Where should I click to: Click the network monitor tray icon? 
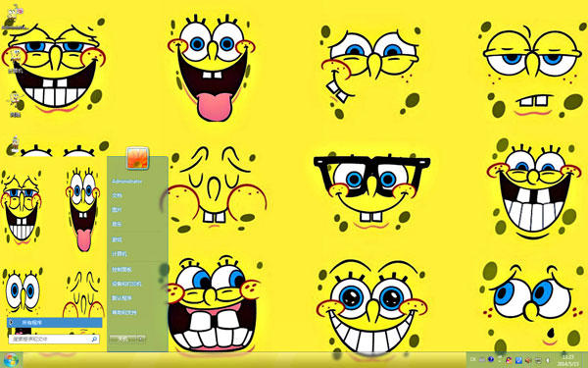point(538,360)
